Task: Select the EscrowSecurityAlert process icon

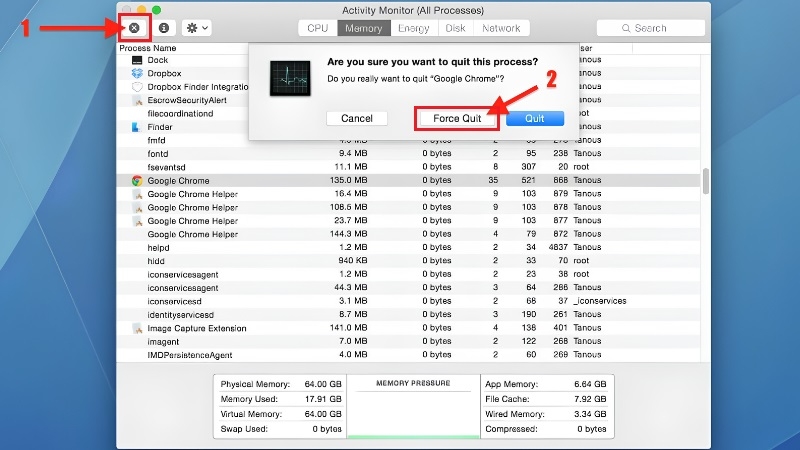Action: tap(137, 100)
